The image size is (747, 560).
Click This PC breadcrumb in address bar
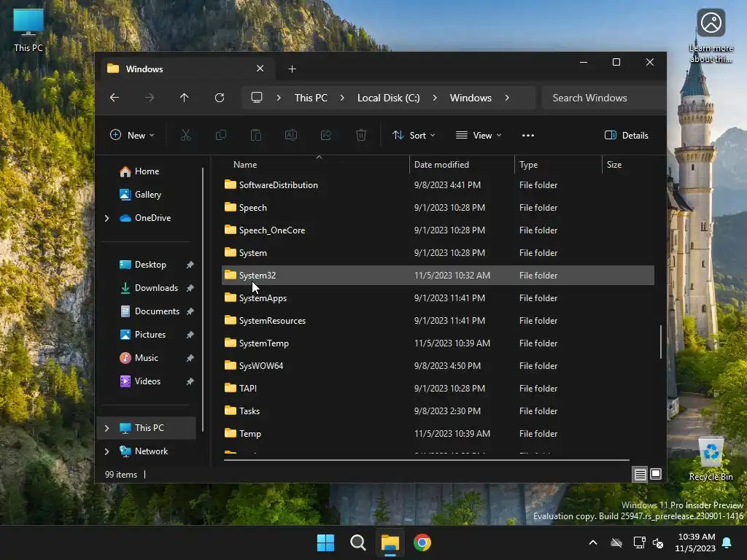[311, 98]
